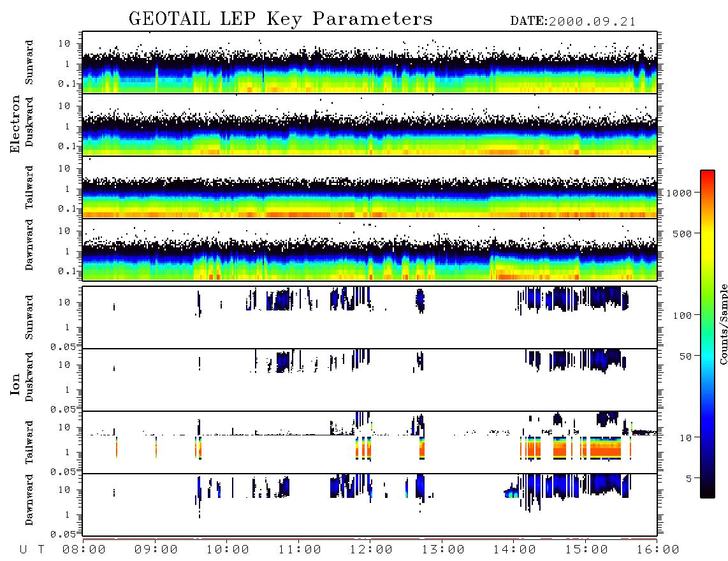Click the 50 colorbar tick label

[685, 356]
